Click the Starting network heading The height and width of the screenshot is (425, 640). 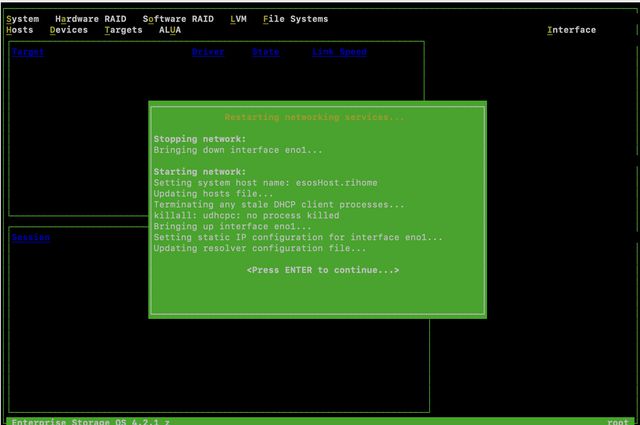click(200, 172)
